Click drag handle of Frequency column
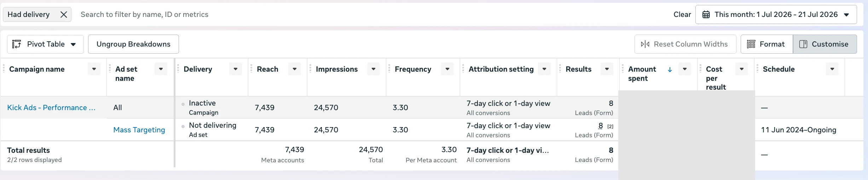The height and width of the screenshot is (180, 868). click(x=389, y=69)
